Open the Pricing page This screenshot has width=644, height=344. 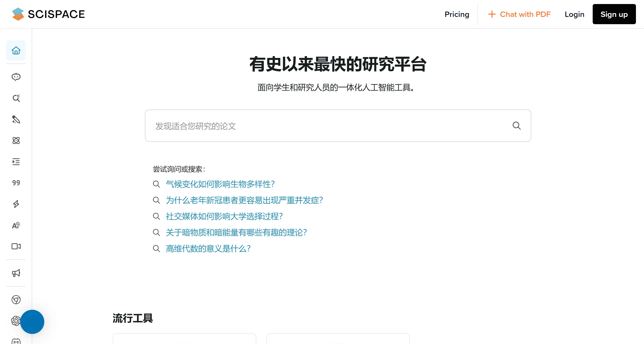457,14
